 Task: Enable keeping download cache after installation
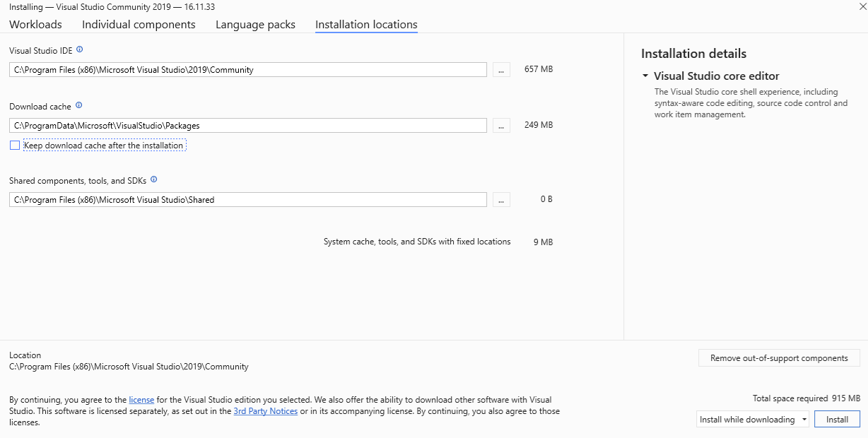coord(14,145)
